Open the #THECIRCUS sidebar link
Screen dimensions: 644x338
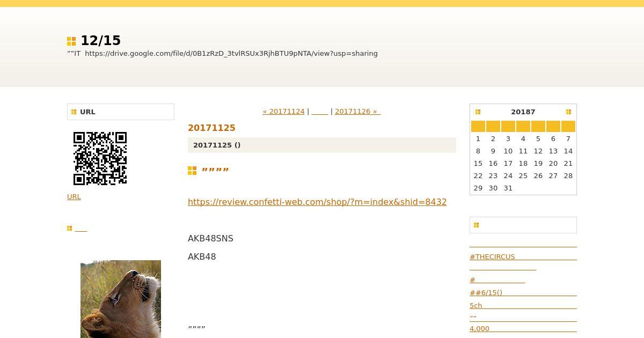[x=523, y=257]
